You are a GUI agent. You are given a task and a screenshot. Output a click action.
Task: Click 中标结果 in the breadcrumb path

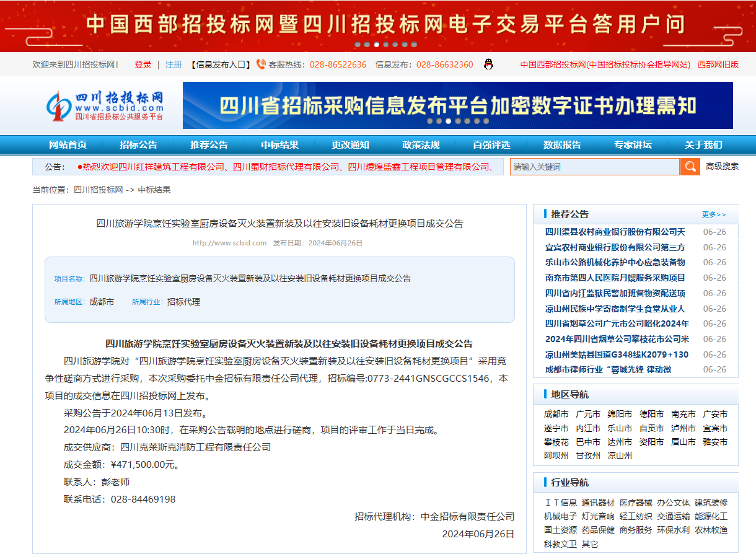154,190
